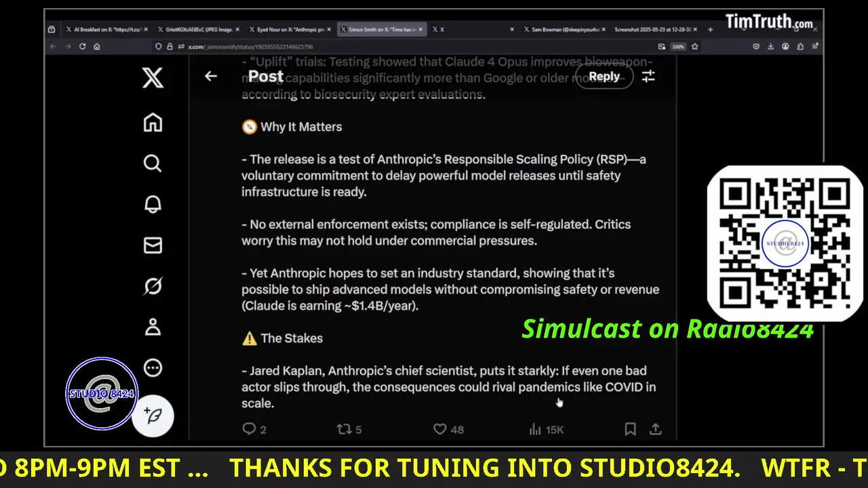
Task: Open the reply filter sliders icon
Action: (x=648, y=77)
